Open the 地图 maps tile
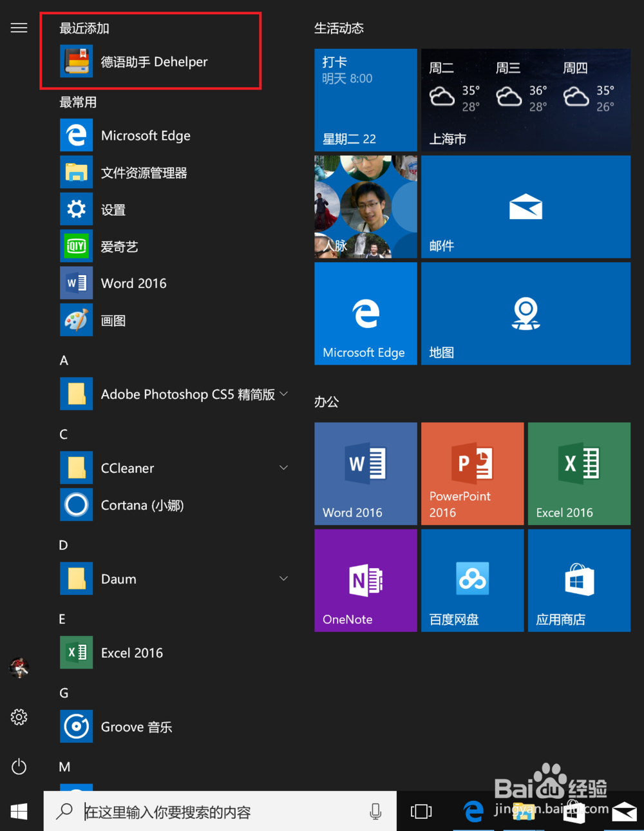Screen dimensions: 644x831 click(x=526, y=314)
